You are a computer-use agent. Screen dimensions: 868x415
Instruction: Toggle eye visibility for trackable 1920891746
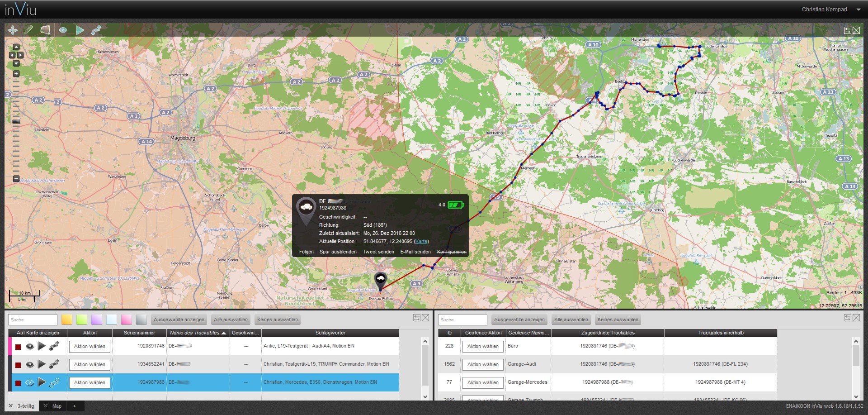[30, 346]
